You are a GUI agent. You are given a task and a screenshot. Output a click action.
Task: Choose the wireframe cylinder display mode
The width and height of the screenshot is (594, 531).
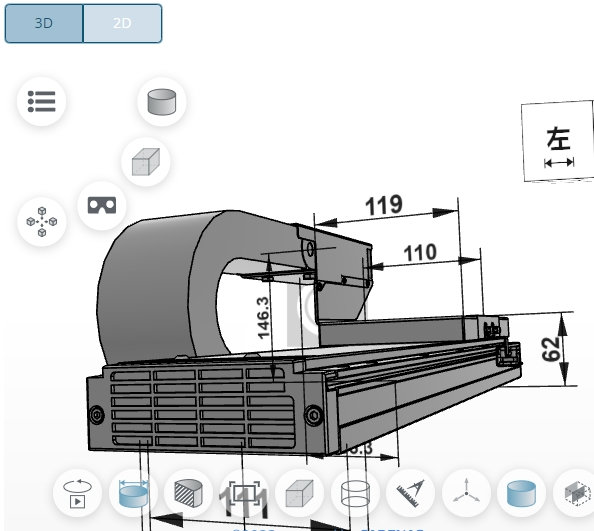tap(355, 493)
